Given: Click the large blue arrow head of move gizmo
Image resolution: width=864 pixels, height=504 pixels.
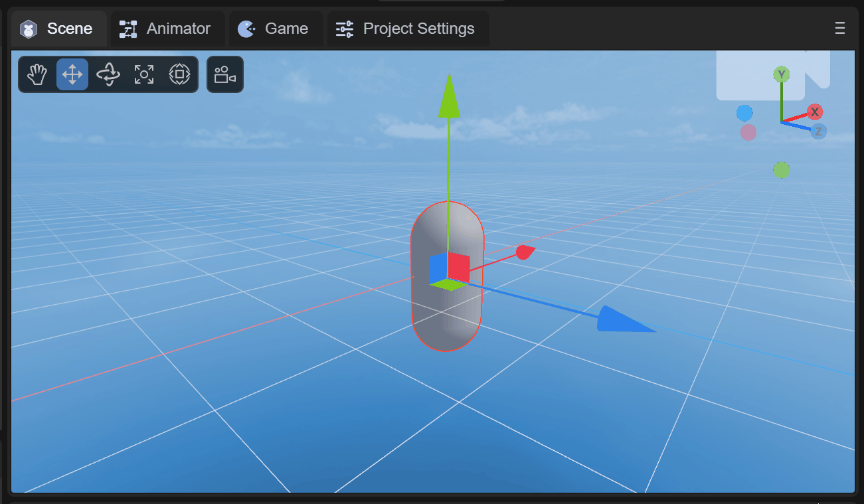Looking at the screenshot, I should coord(621,319).
